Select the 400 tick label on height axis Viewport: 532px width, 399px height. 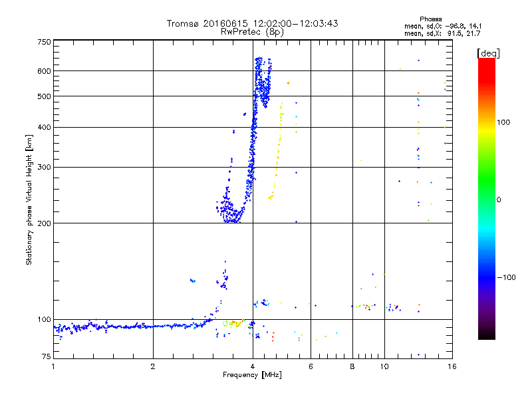click(44, 127)
